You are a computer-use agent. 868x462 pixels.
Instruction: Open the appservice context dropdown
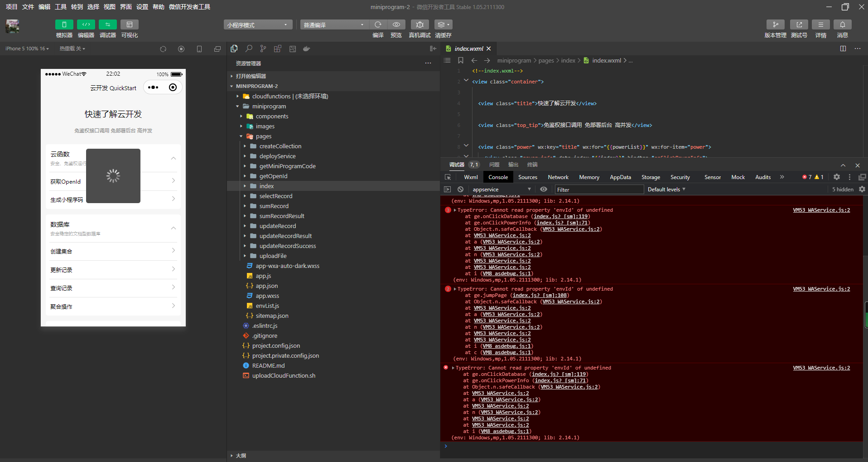[501, 190]
